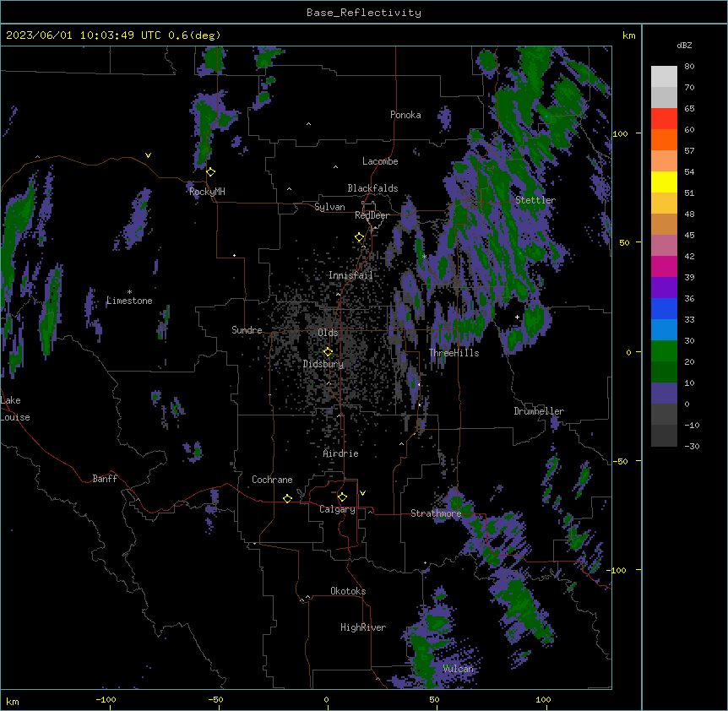Image resolution: width=728 pixels, height=711 pixels.
Task: Click the Sylvan label
Action: (x=329, y=207)
